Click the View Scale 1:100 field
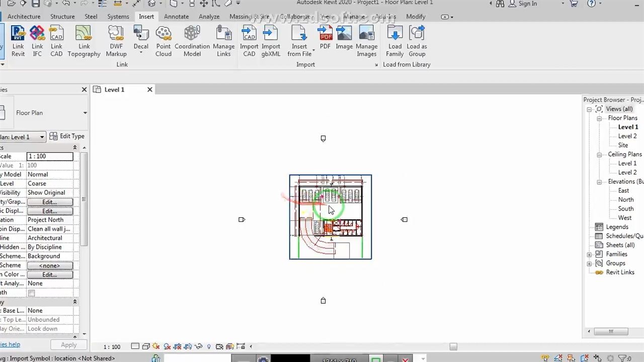Image resolution: width=644 pixels, height=362 pixels. tap(49, 156)
